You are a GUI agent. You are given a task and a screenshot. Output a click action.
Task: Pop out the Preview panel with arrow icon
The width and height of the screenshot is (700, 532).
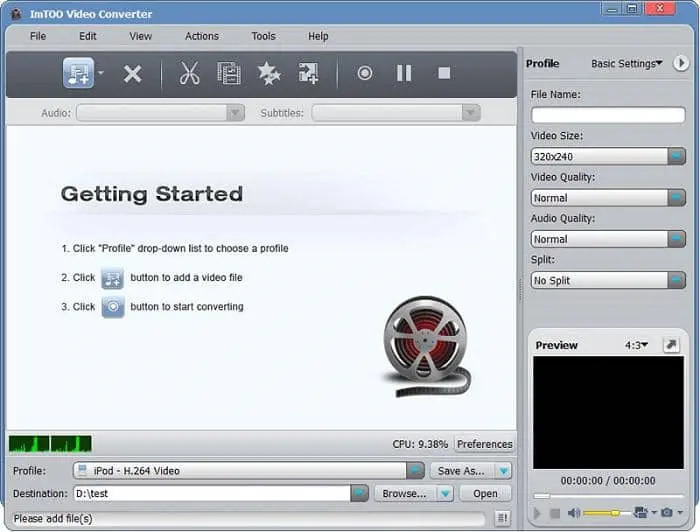[670, 345]
